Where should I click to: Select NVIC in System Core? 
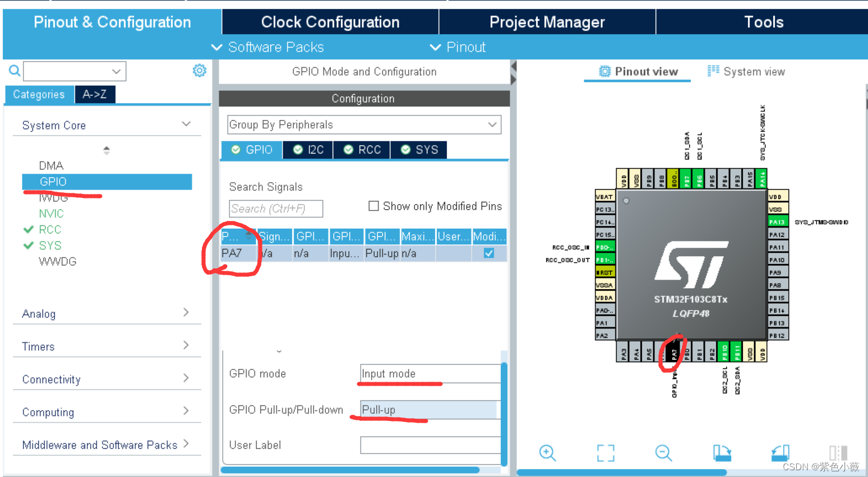[51, 214]
